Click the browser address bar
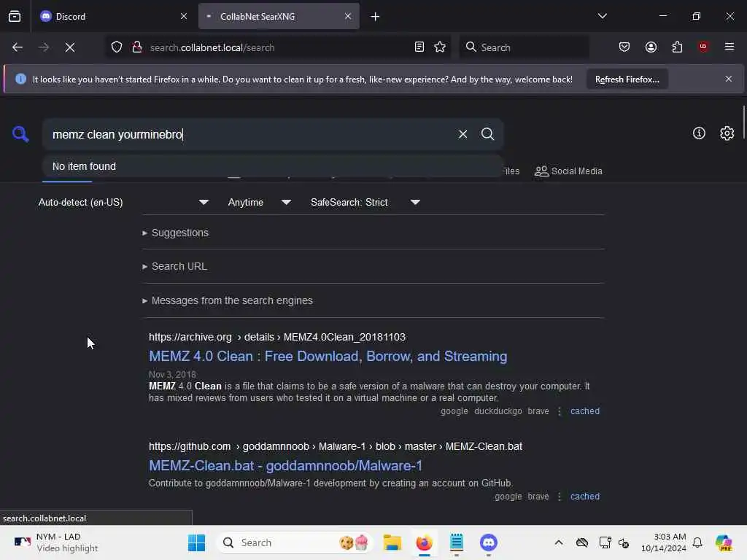This screenshot has width=747, height=560. click(279, 47)
